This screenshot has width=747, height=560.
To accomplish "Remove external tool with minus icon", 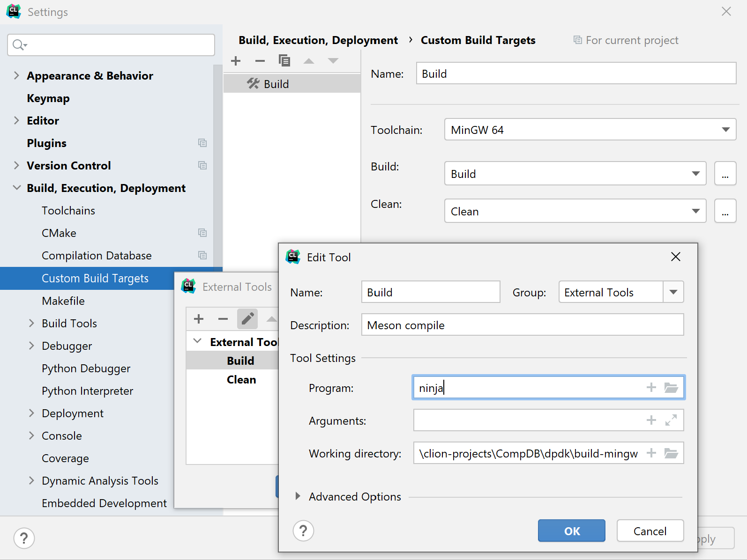I will pyautogui.click(x=223, y=319).
